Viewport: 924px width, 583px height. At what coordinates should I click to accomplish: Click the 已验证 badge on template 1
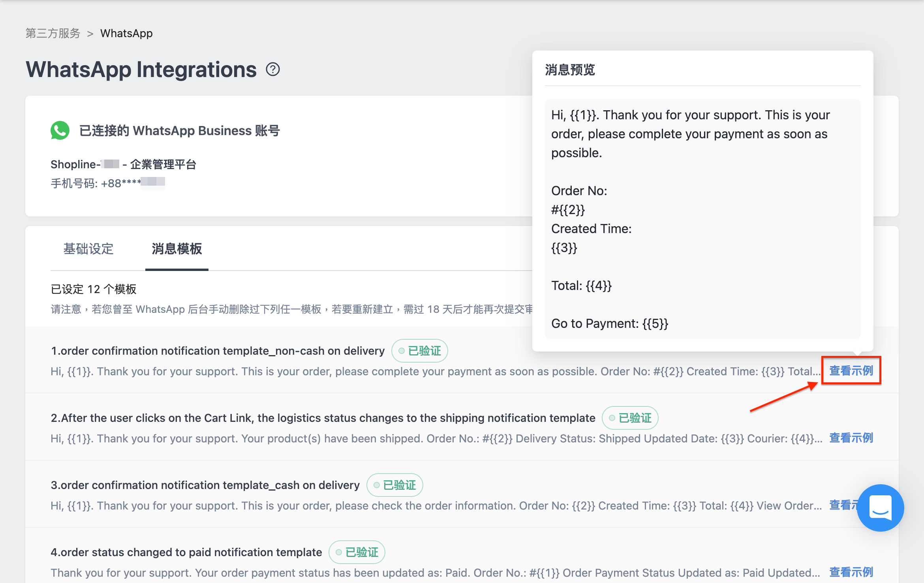pos(419,351)
